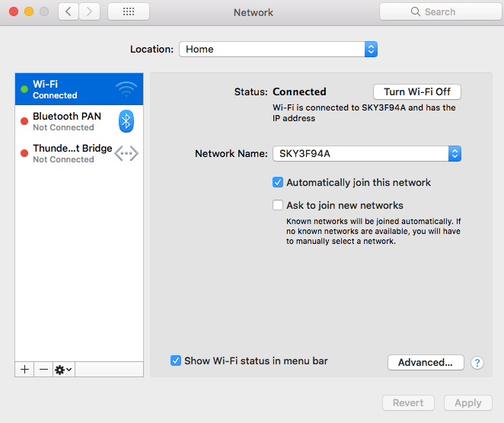Enable Ask to join new networks
The height and width of the screenshot is (423, 504).
click(x=278, y=205)
